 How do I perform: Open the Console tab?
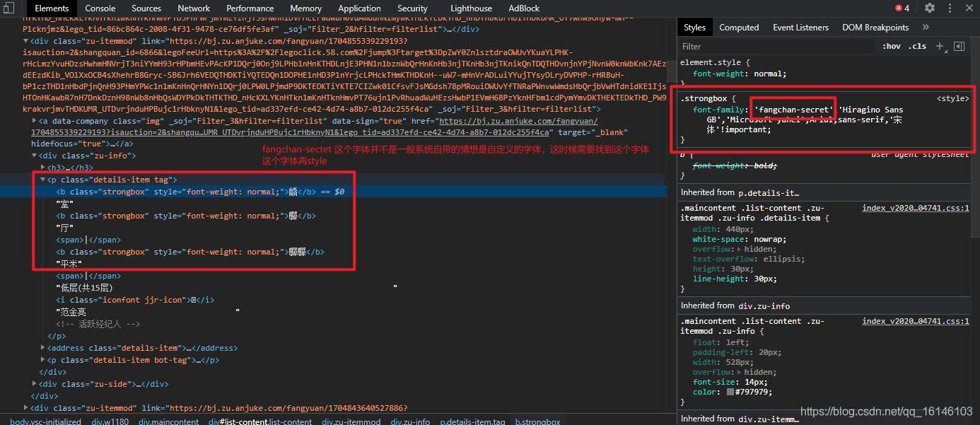pyautogui.click(x=100, y=8)
